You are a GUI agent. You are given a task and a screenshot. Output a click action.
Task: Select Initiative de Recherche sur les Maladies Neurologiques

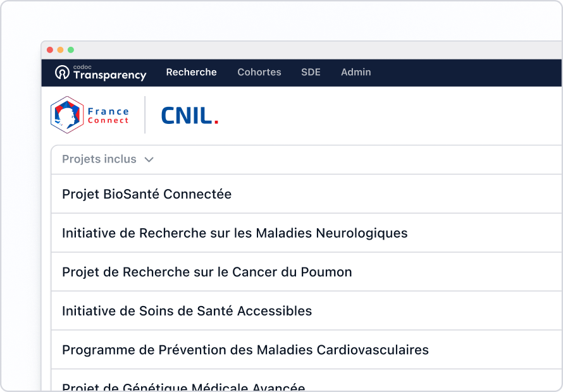234,233
